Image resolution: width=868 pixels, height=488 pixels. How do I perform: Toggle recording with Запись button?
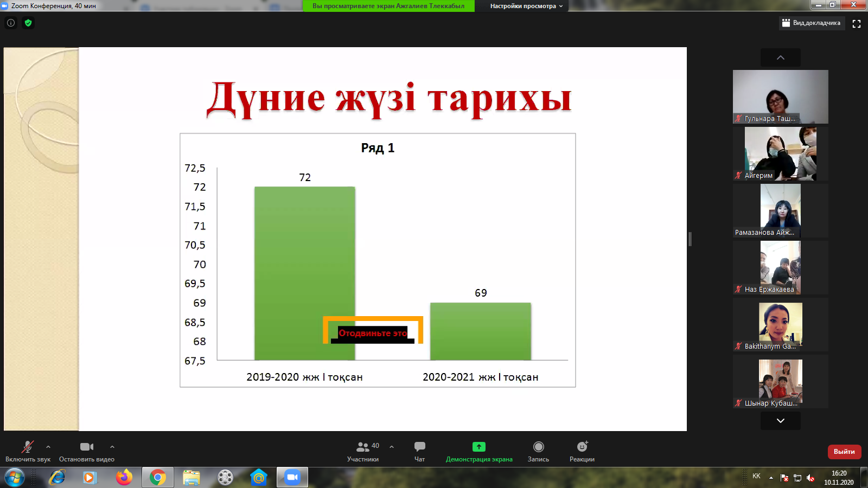[538, 451]
